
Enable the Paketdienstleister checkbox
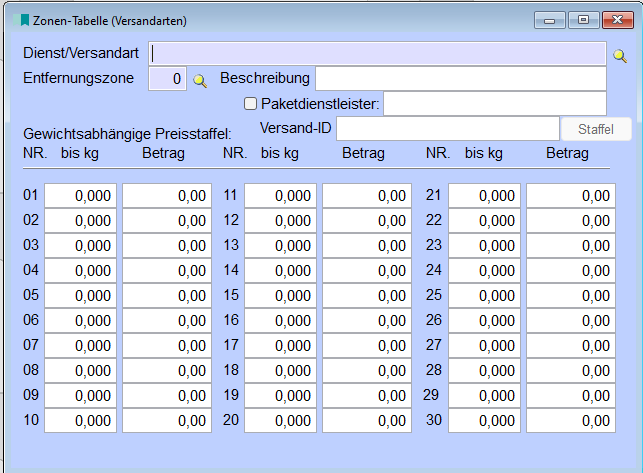click(251, 103)
